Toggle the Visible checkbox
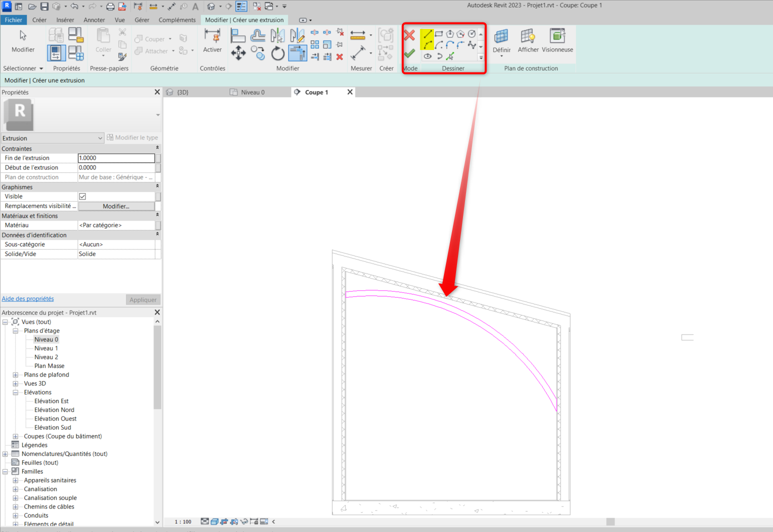 coord(82,196)
